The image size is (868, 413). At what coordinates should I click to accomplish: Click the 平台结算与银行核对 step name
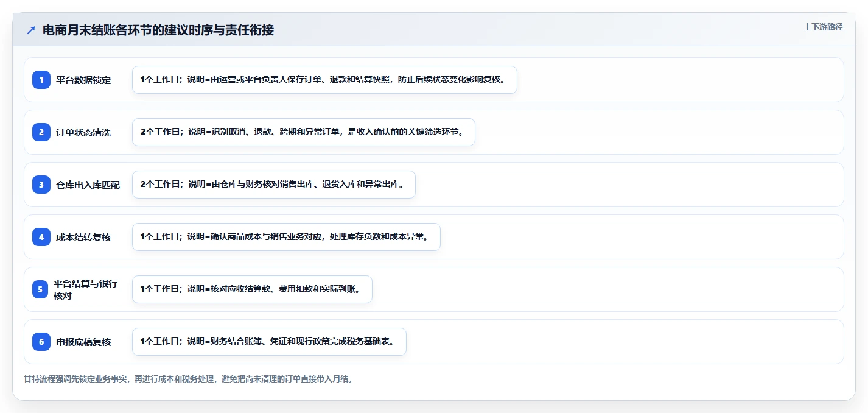click(86, 289)
